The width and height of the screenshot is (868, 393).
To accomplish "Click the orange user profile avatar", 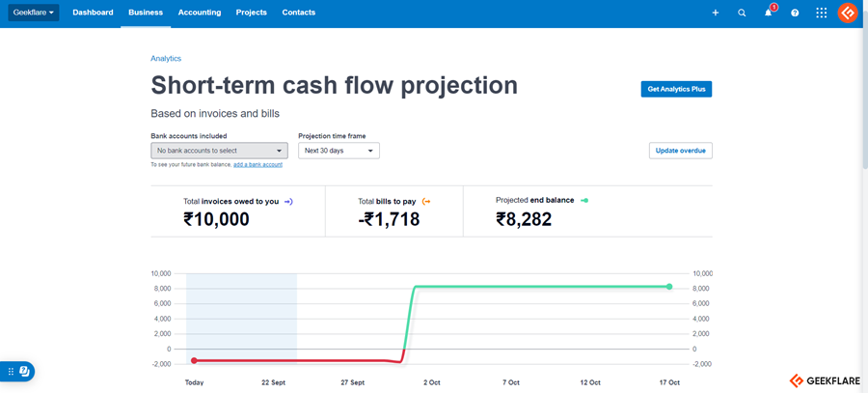I will point(847,13).
